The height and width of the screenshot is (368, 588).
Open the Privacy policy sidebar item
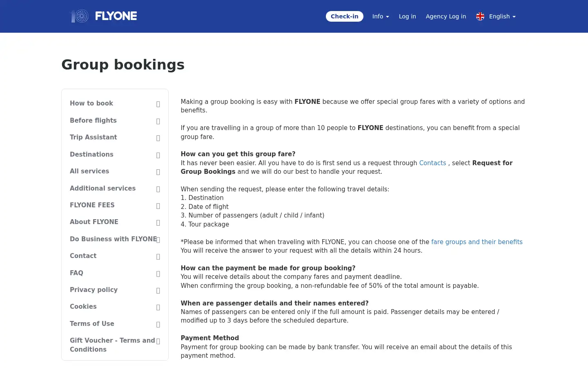[x=115, y=290]
